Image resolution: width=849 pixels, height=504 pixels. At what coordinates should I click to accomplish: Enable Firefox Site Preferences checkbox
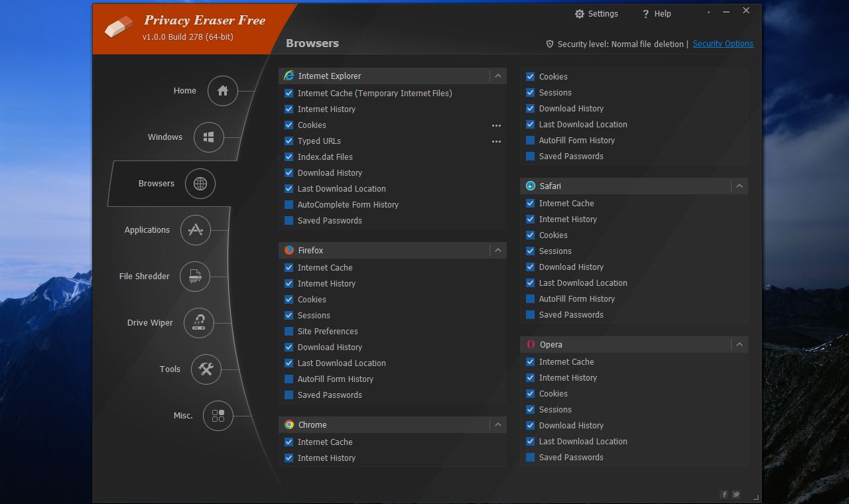289,331
